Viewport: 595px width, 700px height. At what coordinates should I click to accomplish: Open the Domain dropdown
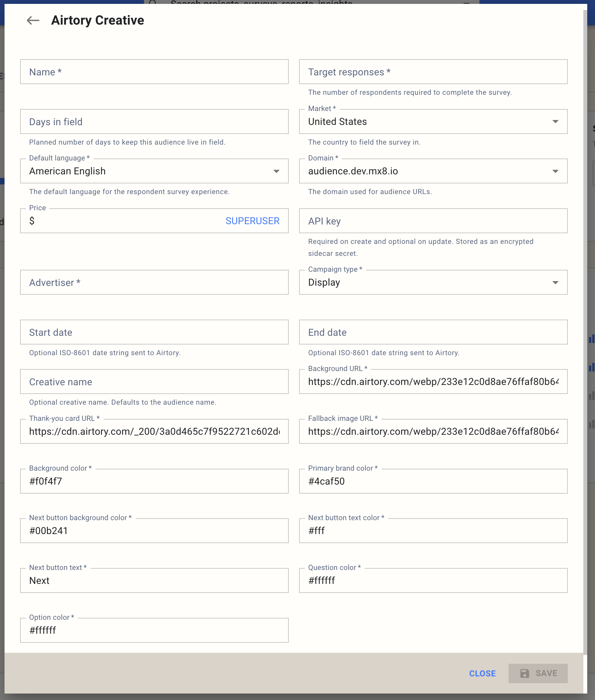(433, 171)
